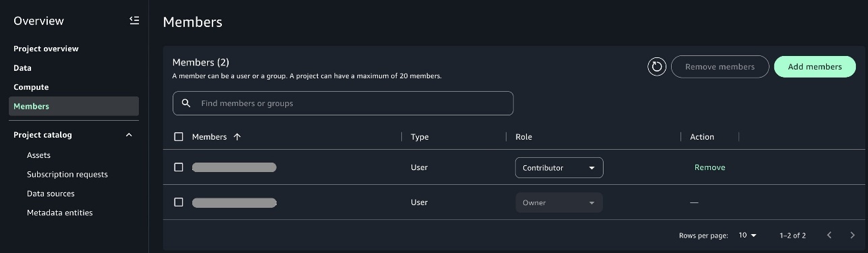
Task: Click the Add members button
Action: [815, 67]
